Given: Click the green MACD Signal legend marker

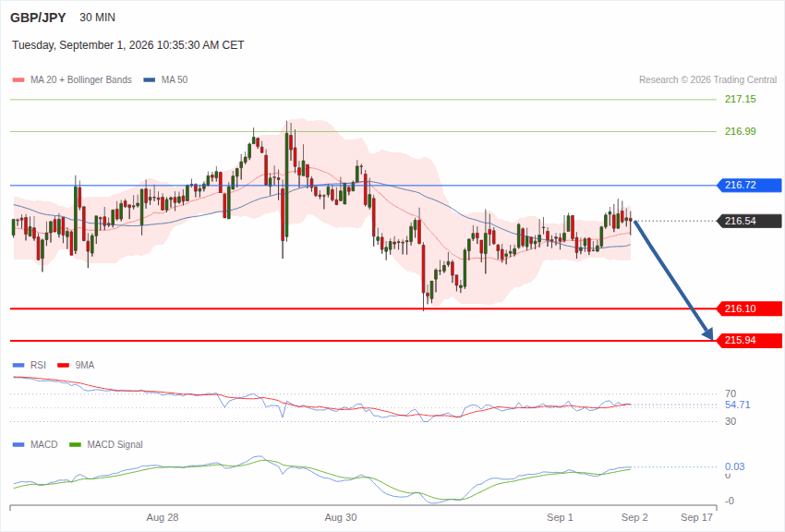Looking at the screenshot, I should click(x=75, y=445).
